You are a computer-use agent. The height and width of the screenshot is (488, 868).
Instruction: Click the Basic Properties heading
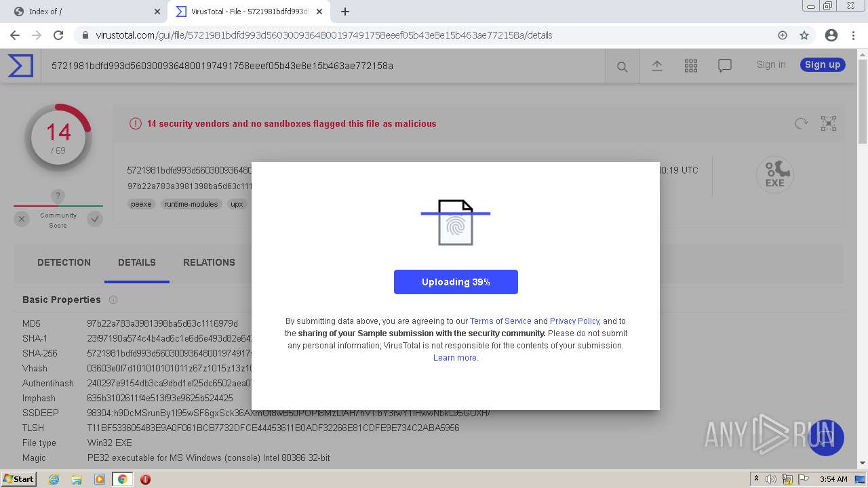point(62,300)
